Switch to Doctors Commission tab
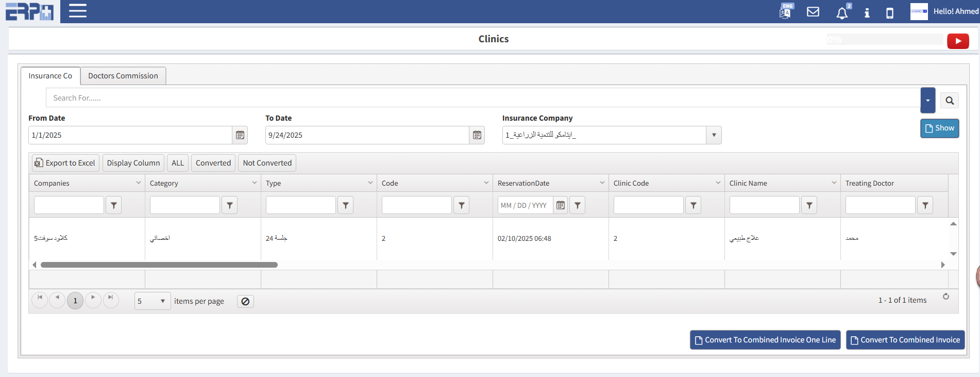Image resolution: width=980 pixels, height=377 pixels. click(x=123, y=76)
